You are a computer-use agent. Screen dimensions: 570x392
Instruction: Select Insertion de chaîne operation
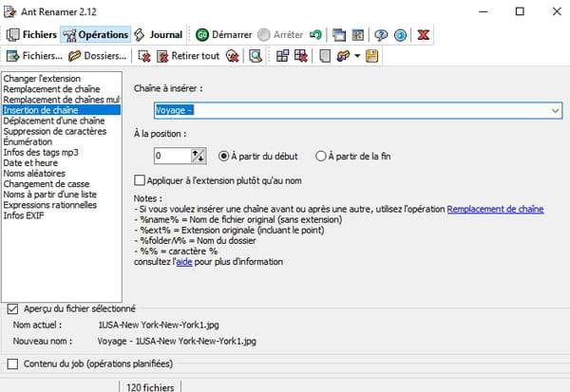(x=62, y=110)
